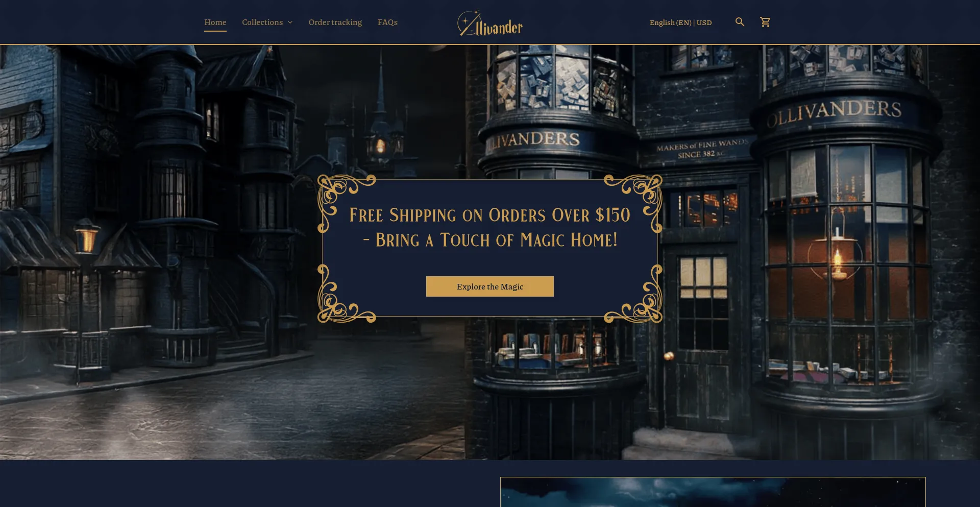Expand the Collections dropdown menu
The width and height of the screenshot is (980, 507).
267,22
